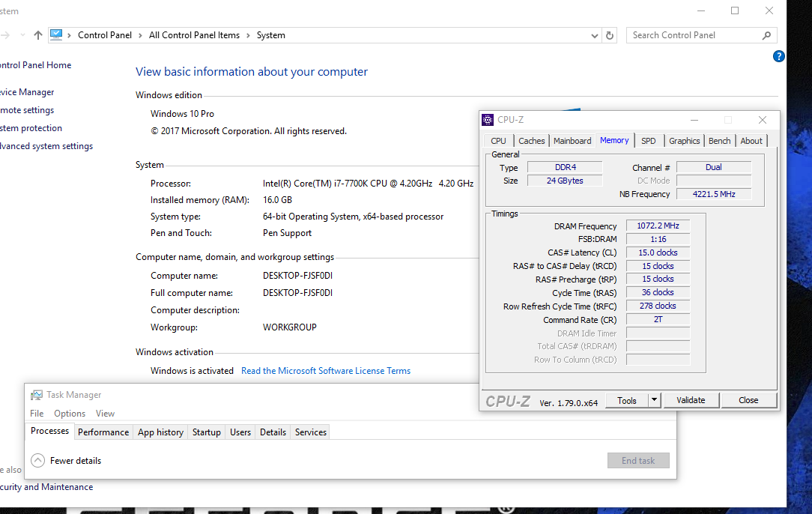Open Control Panel Home link
The width and height of the screenshot is (812, 514).
(x=36, y=65)
